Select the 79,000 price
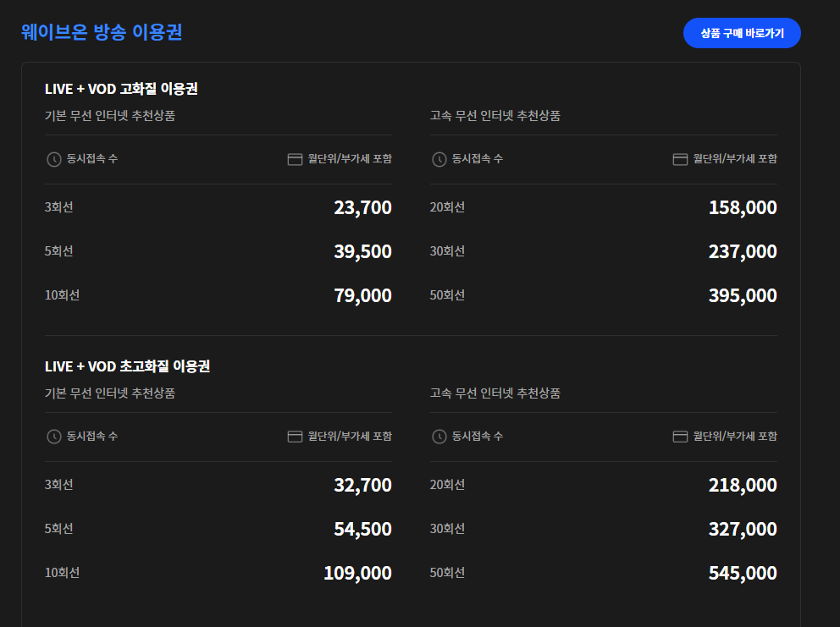 362,295
